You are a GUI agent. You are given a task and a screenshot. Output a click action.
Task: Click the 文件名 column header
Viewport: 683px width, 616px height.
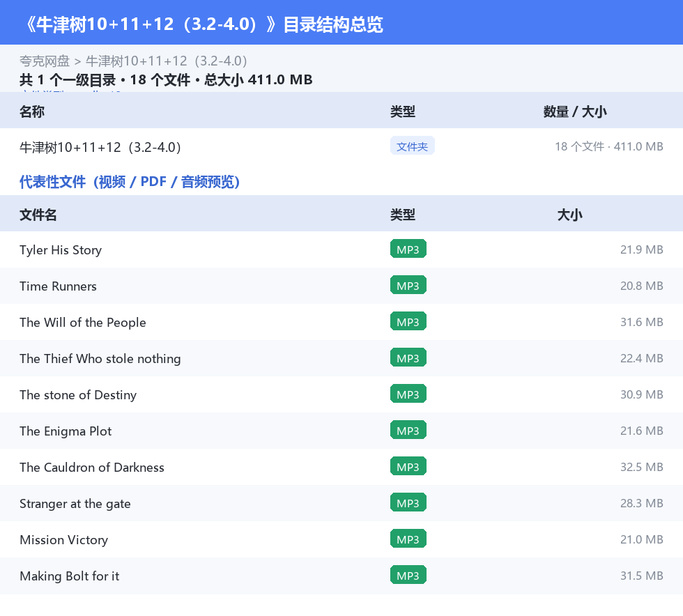38,215
